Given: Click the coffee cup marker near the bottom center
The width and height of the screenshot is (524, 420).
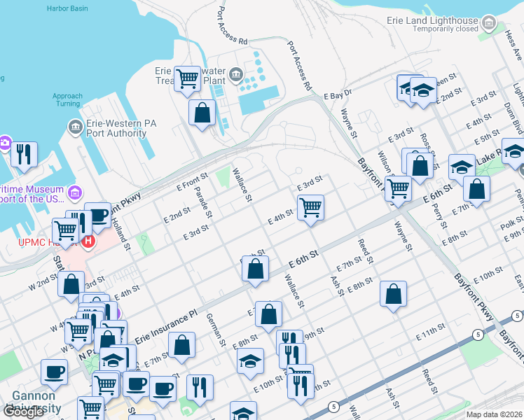Looking at the screenshot, I should (x=163, y=389).
